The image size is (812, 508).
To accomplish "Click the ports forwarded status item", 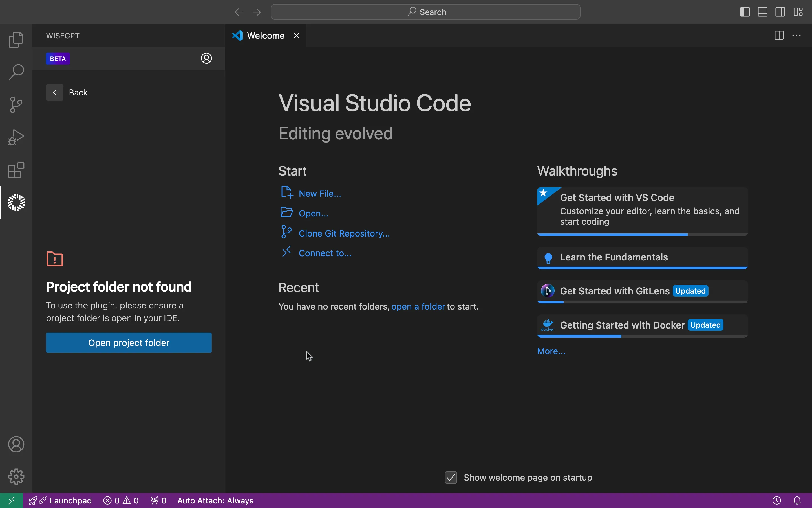I will 158,501.
